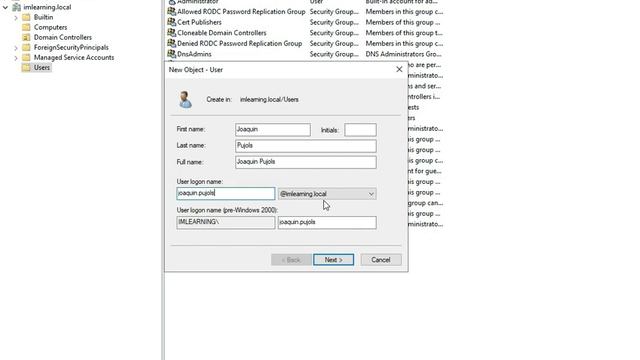The image size is (640, 360).
Task: Select DnsAdmins list entry
Action: [194, 54]
